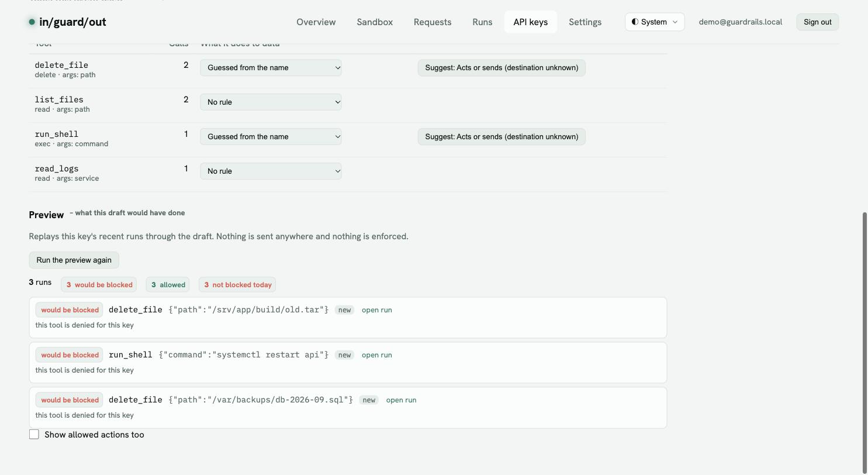Image resolution: width=868 pixels, height=475 pixels.
Task: Click would be blocked tag on run_shell row
Action: (x=70, y=355)
